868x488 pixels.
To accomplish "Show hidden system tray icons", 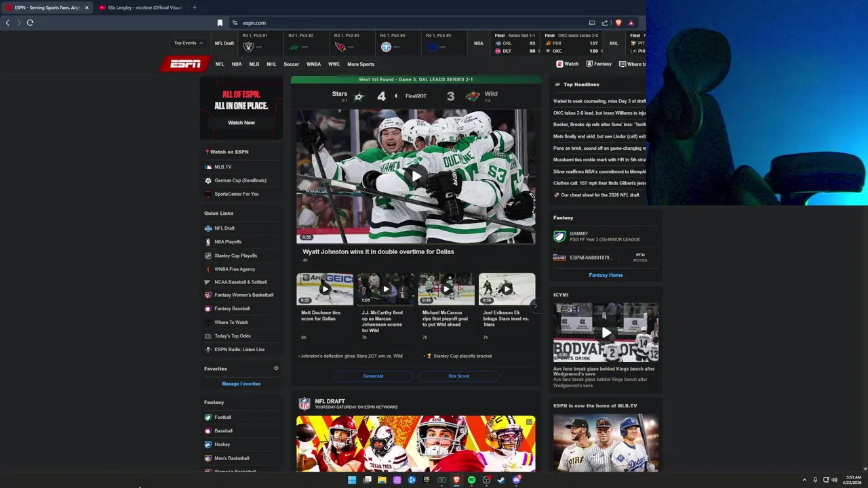I will pyautogui.click(x=804, y=480).
